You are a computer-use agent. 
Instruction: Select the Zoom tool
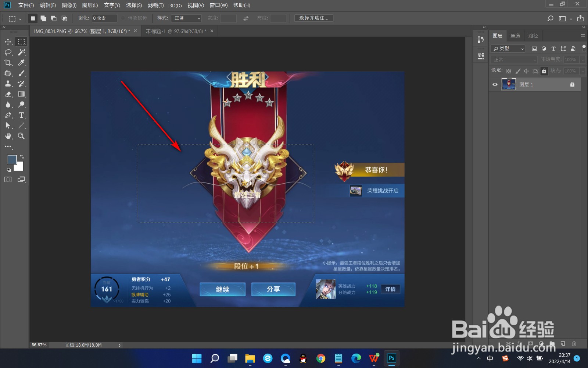pyautogui.click(x=22, y=136)
